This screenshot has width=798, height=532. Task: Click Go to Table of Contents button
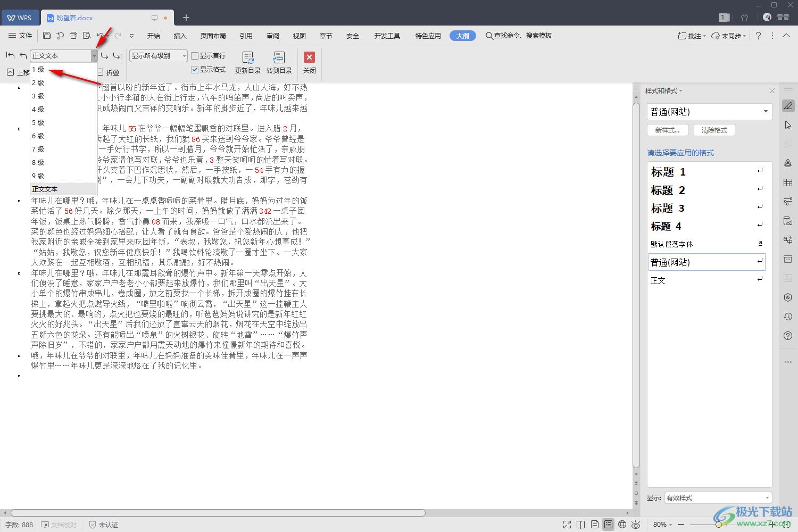coord(279,63)
